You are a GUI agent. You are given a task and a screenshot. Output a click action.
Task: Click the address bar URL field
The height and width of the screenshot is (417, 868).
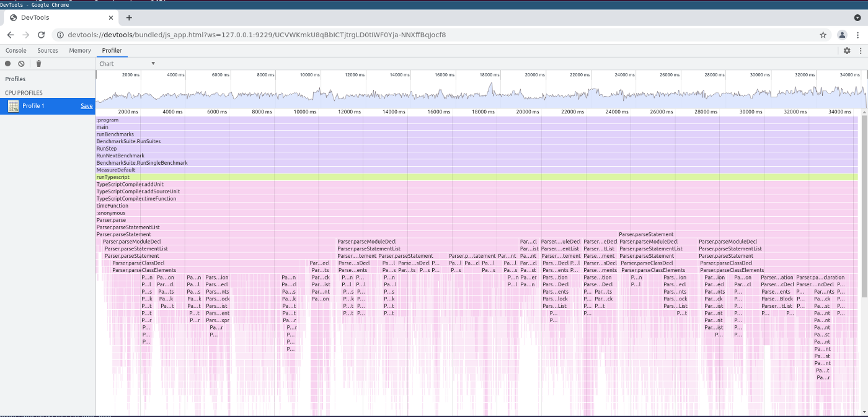(x=434, y=35)
